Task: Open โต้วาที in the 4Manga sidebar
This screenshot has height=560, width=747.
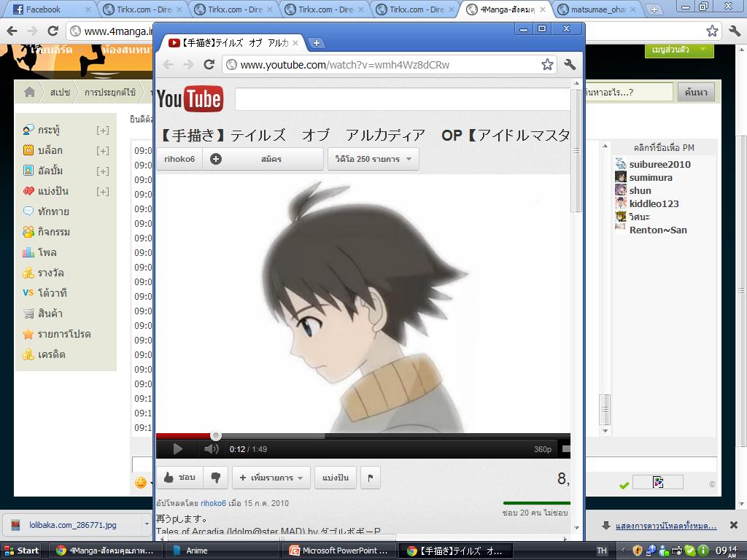Action: [52, 293]
